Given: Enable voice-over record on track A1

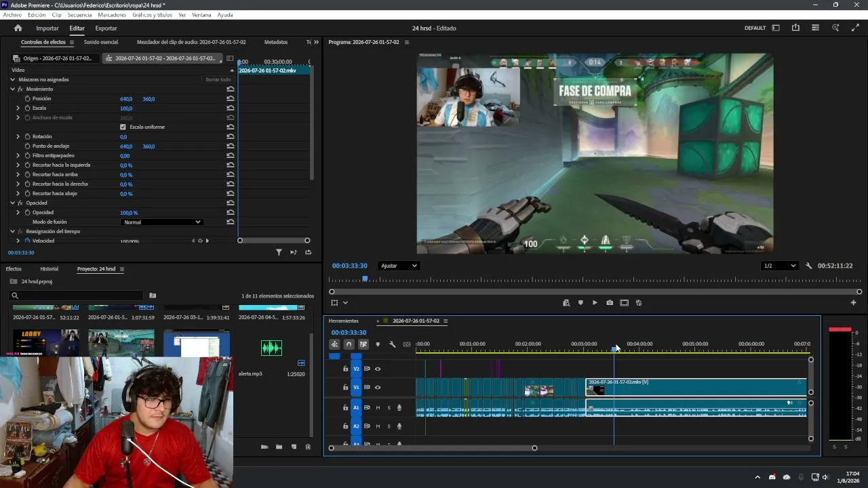Looking at the screenshot, I should coord(399,407).
